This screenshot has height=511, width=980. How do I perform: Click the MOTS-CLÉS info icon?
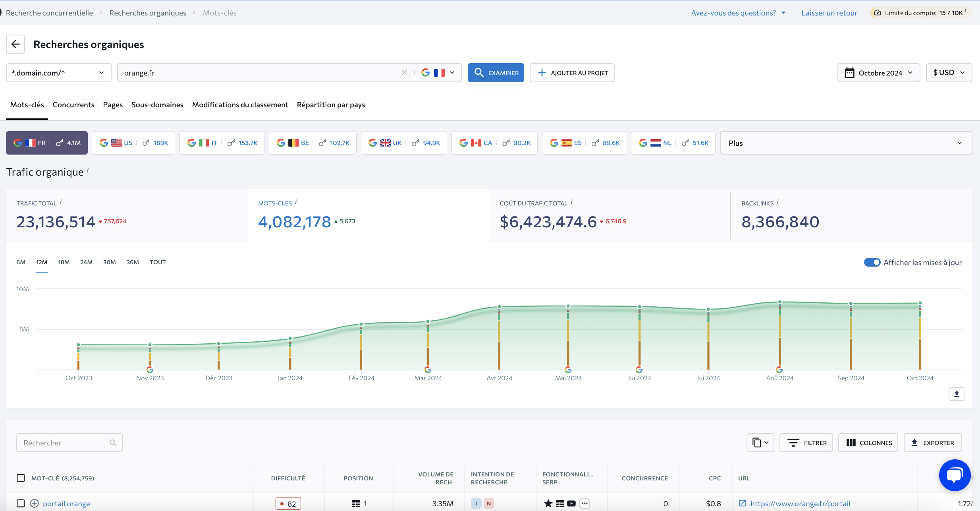pyautogui.click(x=296, y=202)
